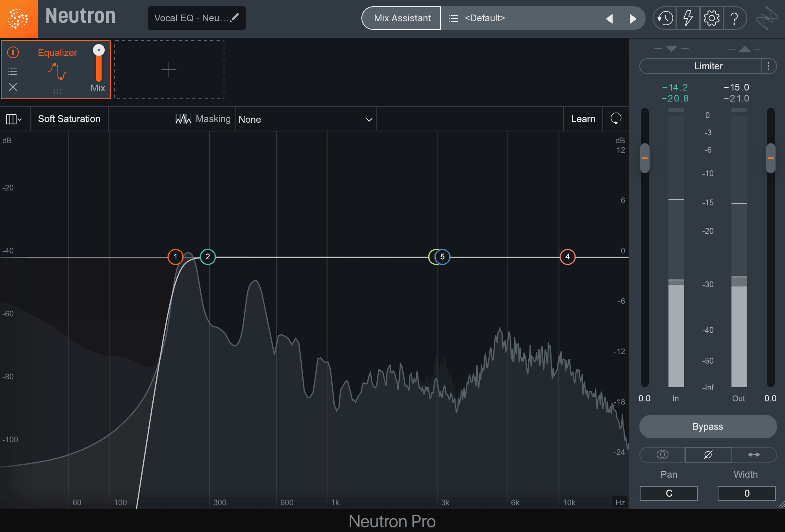Expand the Masking source None dropdown

click(x=306, y=119)
